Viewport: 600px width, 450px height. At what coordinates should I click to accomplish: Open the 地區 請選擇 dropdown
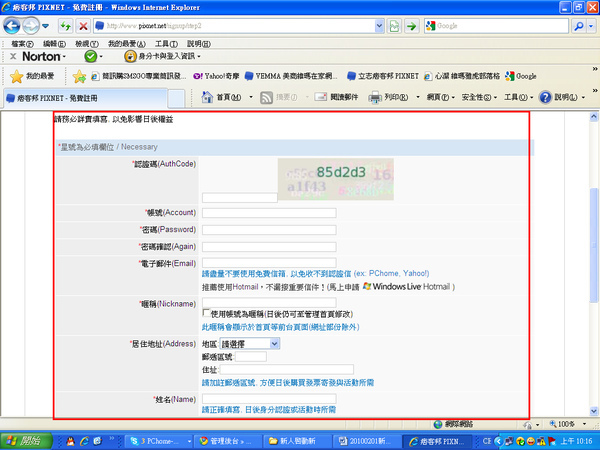249,344
